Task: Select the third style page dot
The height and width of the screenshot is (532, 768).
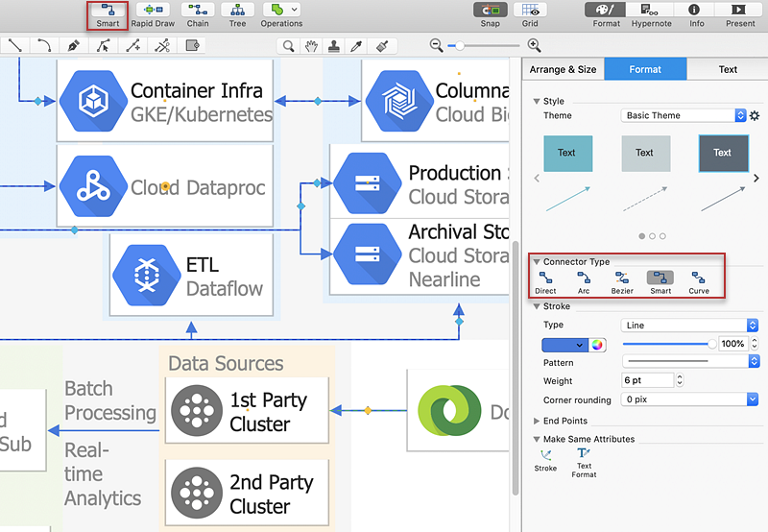Action: pos(662,236)
